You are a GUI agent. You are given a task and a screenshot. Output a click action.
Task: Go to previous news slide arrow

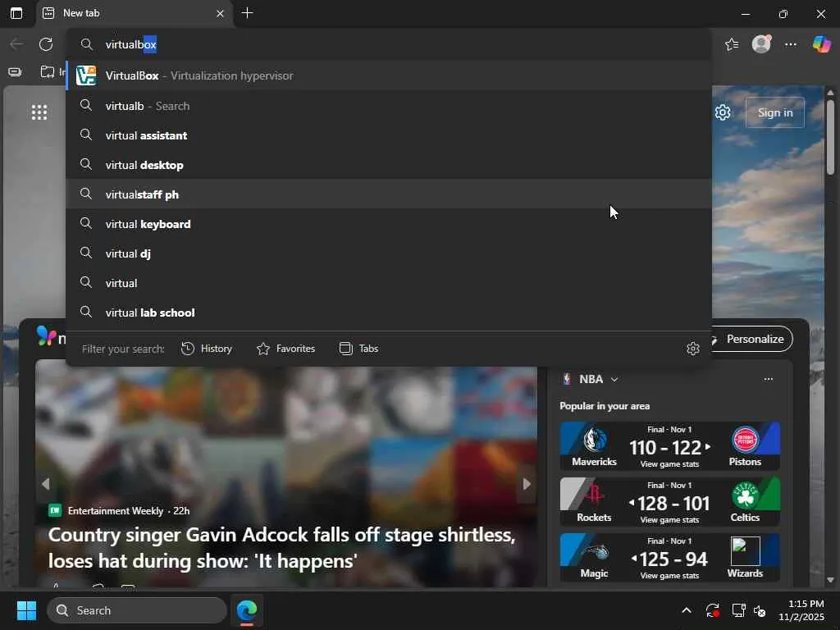click(x=46, y=484)
